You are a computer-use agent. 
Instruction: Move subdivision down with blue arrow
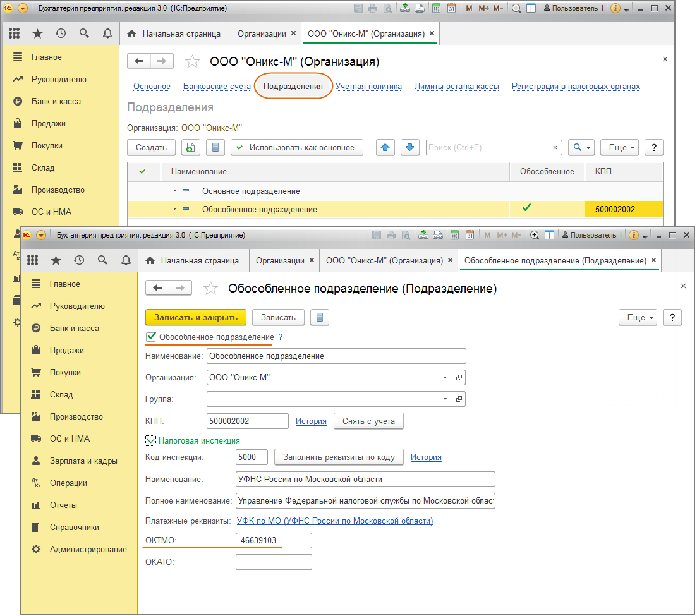(x=410, y=148)
